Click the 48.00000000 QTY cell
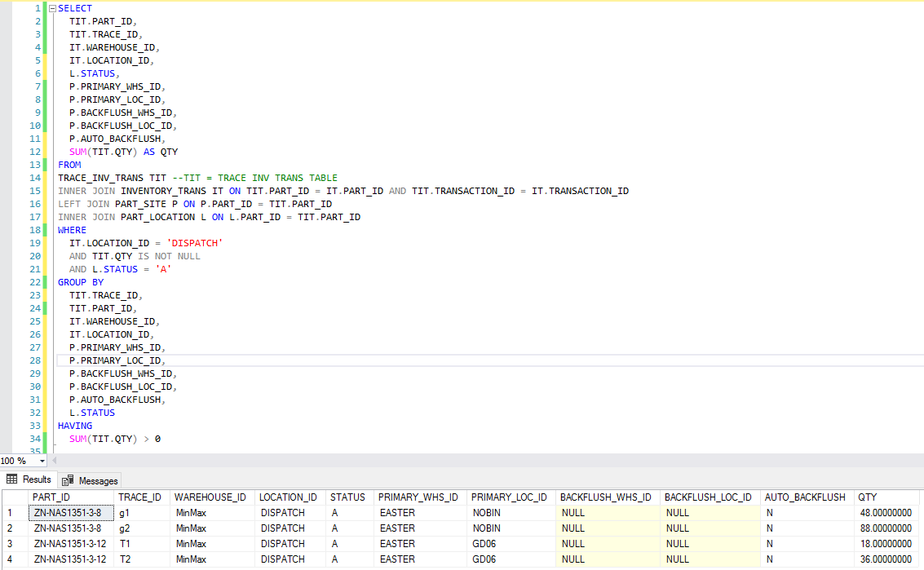This screenshot has width=924, height=570. 886,513
